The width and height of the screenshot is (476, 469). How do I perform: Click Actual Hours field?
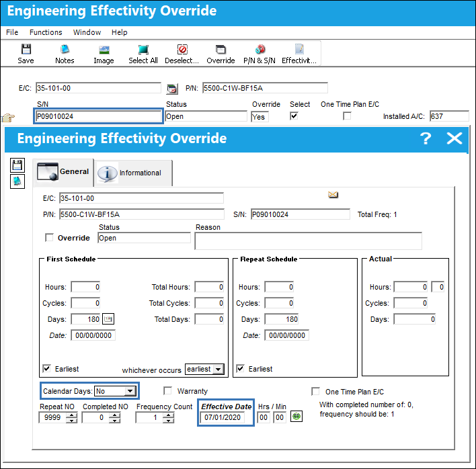point(410,287)
